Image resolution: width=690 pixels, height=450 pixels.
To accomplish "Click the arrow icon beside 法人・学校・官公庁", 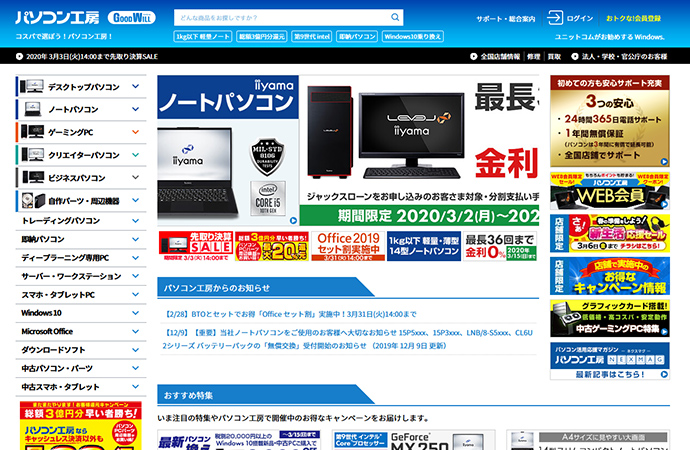I will point(575,56).
